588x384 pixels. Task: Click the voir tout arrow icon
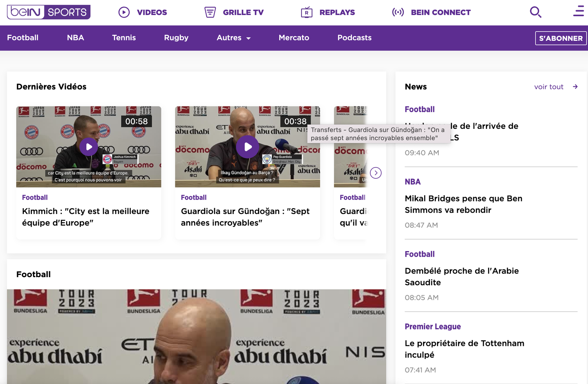[x=575, y=87]
